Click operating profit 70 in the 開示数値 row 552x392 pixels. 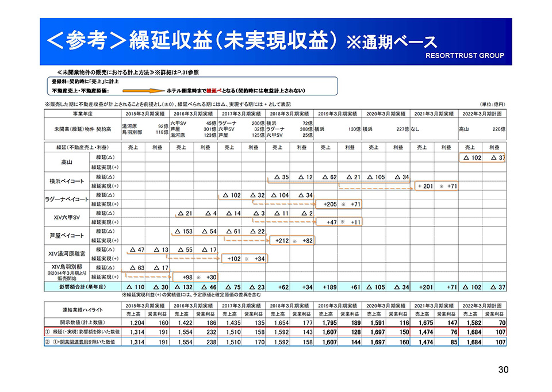503,322
